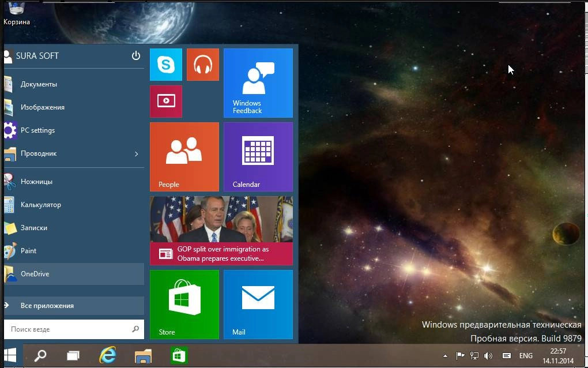Click the magnifier icon in search box
The image size is (588, 368).
coord(135,329)
